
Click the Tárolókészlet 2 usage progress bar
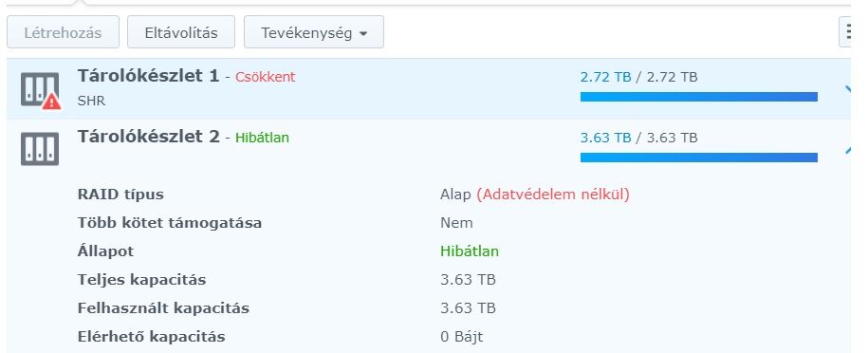pos(698,158)
